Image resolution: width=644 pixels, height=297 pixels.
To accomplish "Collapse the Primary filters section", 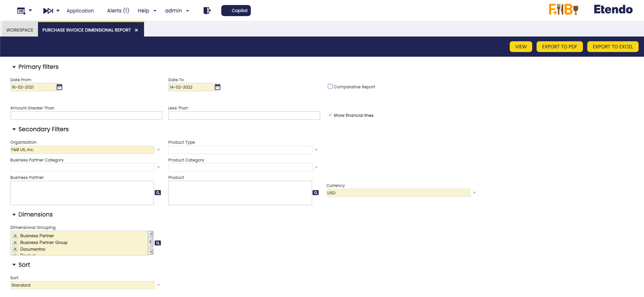I will pyautogui.click(x=14, y=67).
